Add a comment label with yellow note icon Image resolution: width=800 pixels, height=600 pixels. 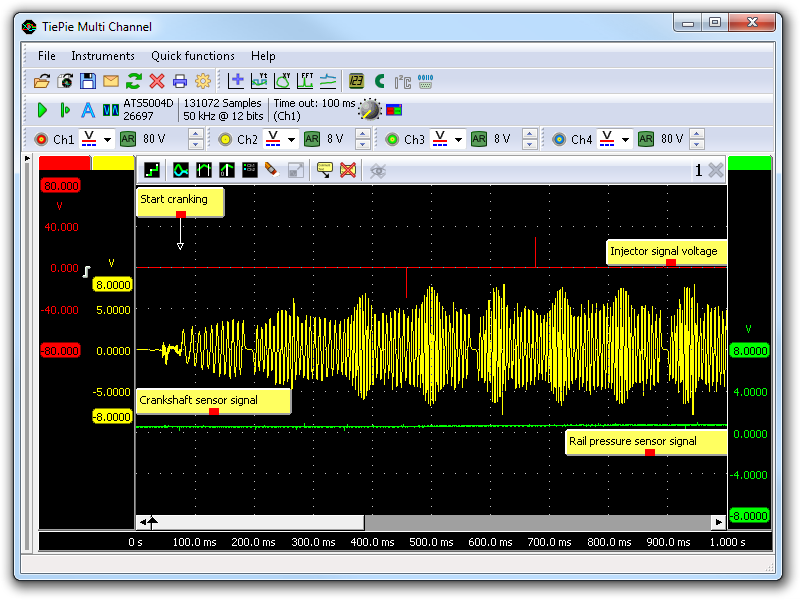coord(324,170)
